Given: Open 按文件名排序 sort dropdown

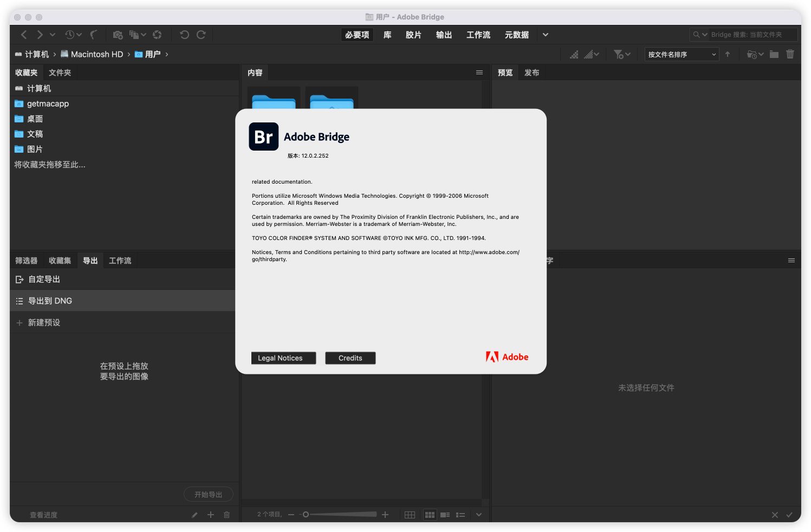Looking at the screenshot, I should pyautogui.click(x=682, y=54).
